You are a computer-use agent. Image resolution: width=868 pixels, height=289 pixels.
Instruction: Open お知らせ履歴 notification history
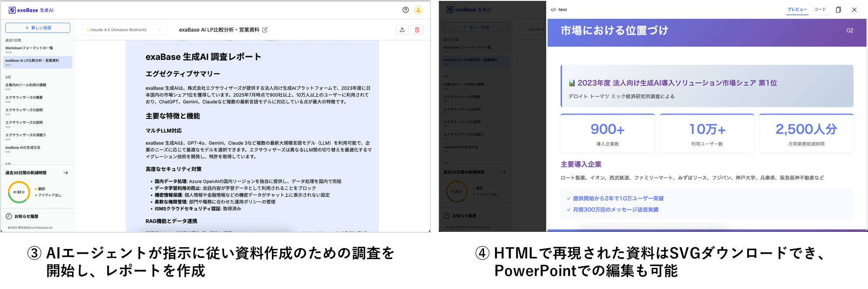pos(26,216)
